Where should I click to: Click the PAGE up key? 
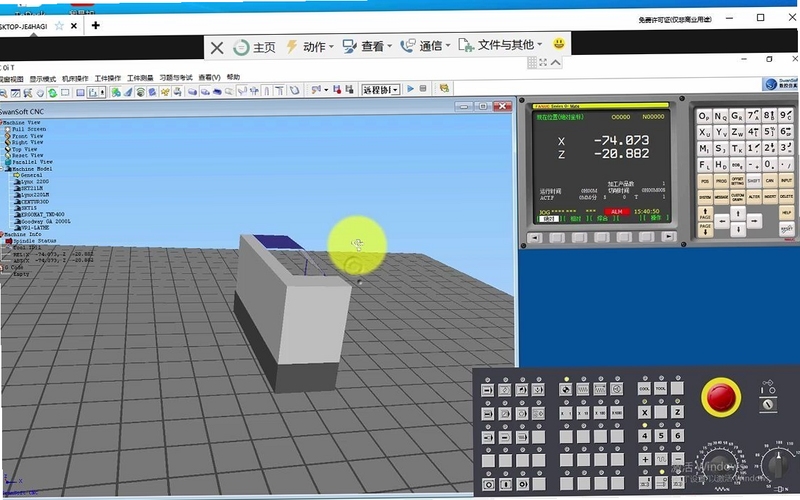click(x=705, y=213)
